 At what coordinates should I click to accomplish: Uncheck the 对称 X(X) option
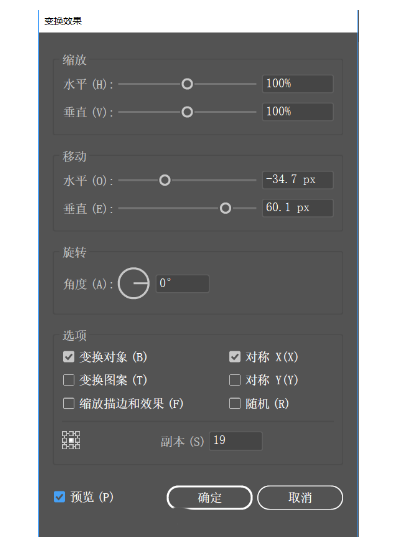(235, 357)
